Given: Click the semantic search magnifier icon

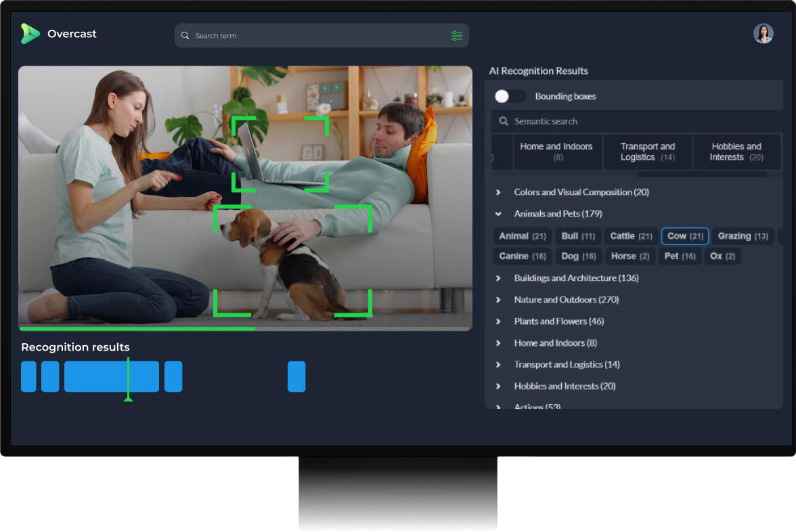Looking at the screenshot, I should click(504, 121).
